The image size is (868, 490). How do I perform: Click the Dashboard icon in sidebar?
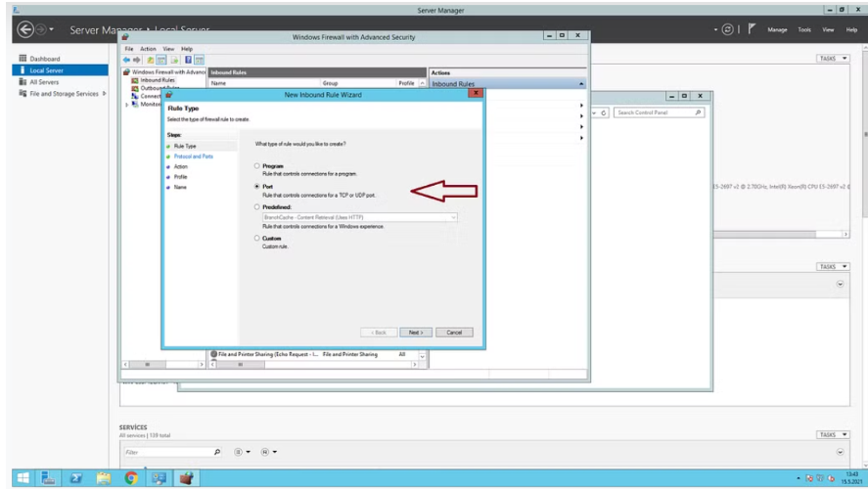tap(23, 58)
